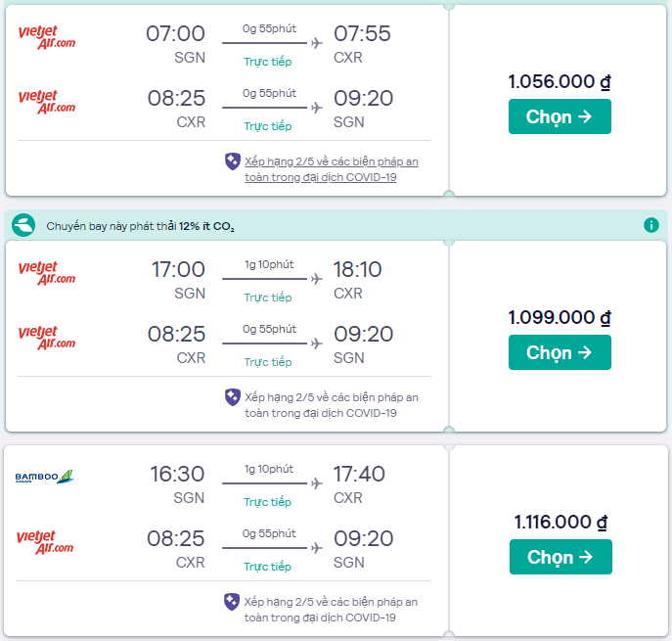The width and height of the screenshot is (672, 641).
Task: Click the plane arrow on the 16:30 flight
Action: click(x=316, y=481)
